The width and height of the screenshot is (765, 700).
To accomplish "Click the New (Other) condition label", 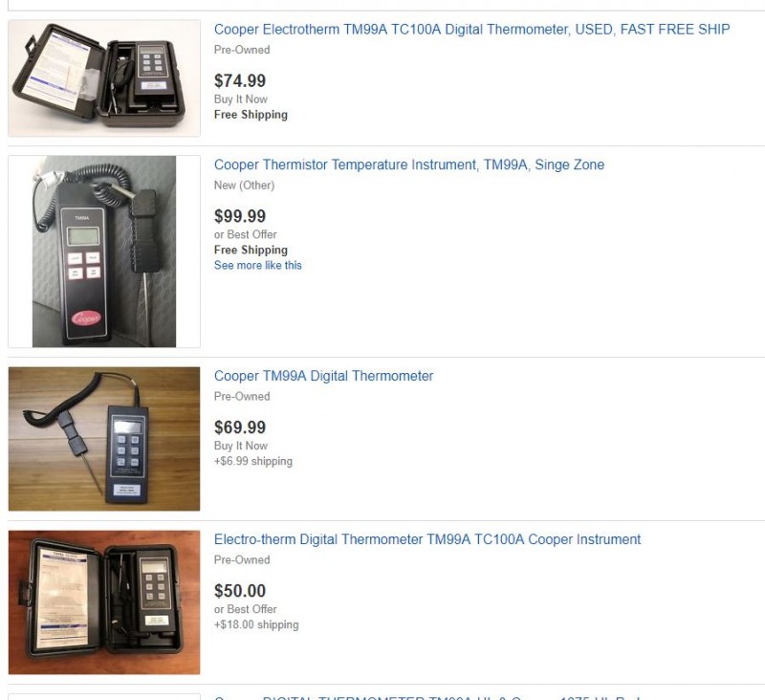I will tap(244, 186).
